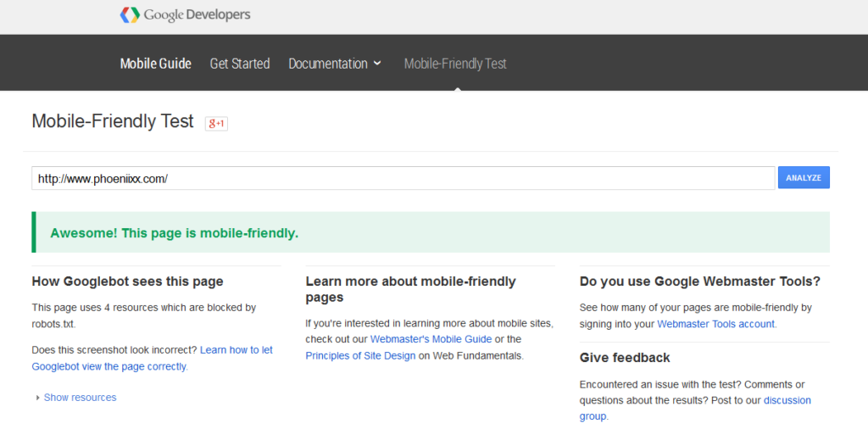The image size is (868, 429).
Task: Click the 'Give feedback' heading
Action: click(625, 358)
